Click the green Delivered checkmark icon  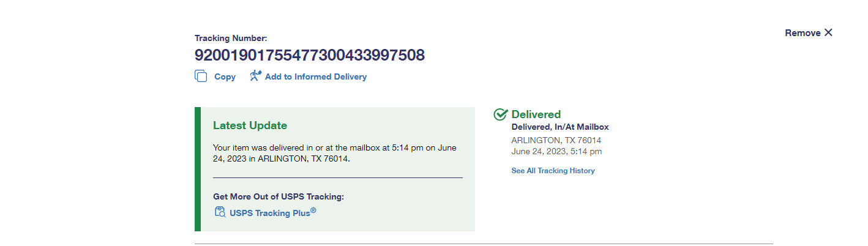click(501, 114)
